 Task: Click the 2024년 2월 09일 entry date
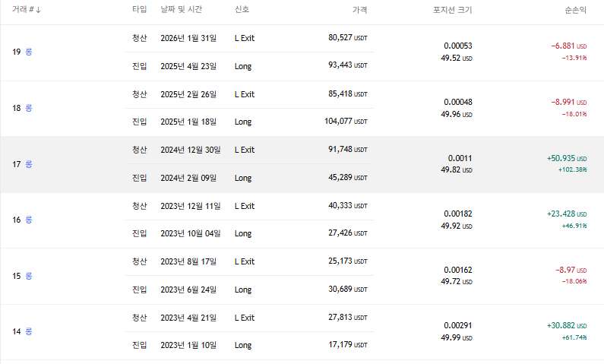click(x=189, y=178)
